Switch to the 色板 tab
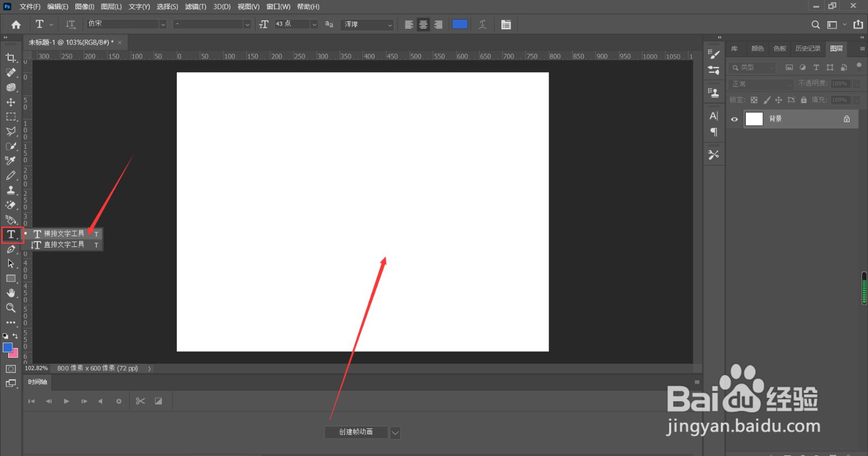Viewport: 868px width, 456px height. tap(780, 48)
